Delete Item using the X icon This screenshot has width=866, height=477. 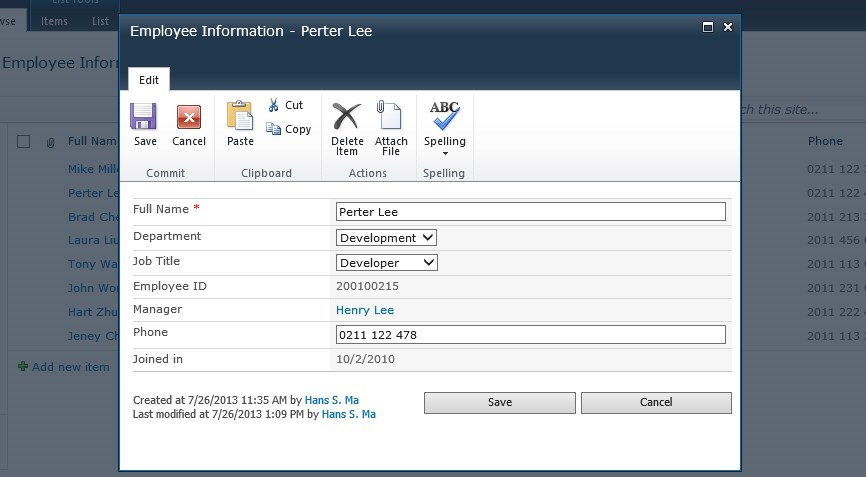coord(347,116)
